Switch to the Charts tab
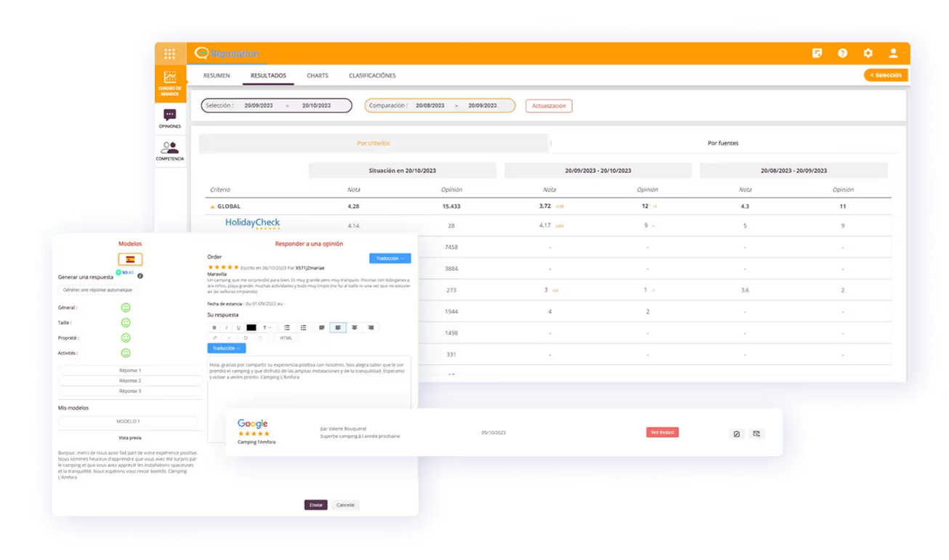Screen dimensions: 949x560 [x=317, y=76]
